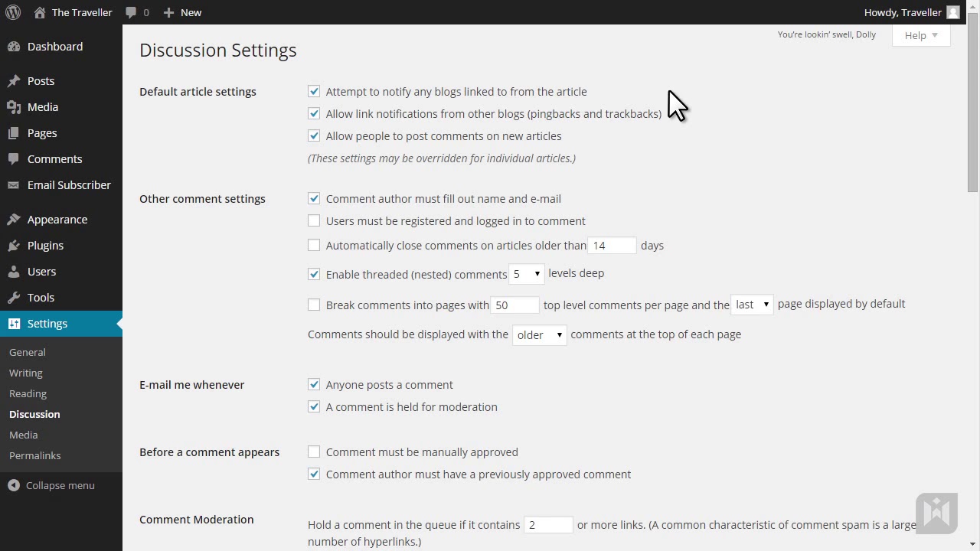Click the Dashboard gauge icon
980x551 pixels.
(14, 47)
